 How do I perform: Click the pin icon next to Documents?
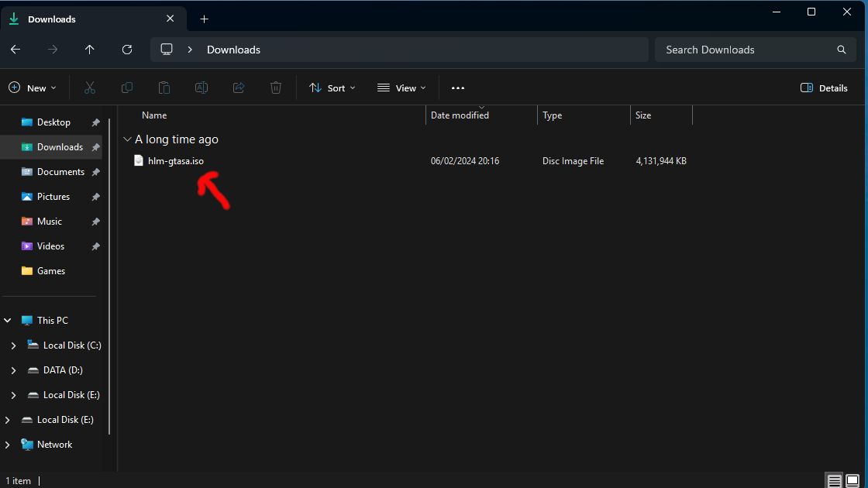(x=96, y=172)
